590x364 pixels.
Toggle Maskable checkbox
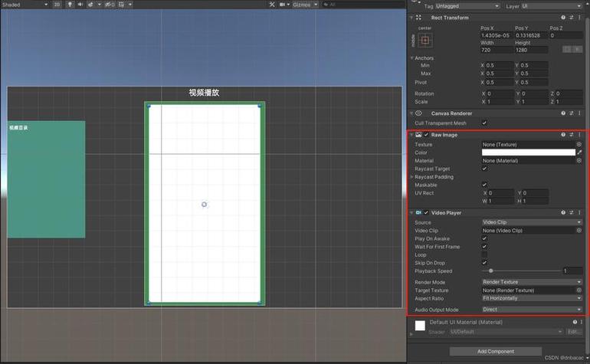click(484, 185)
